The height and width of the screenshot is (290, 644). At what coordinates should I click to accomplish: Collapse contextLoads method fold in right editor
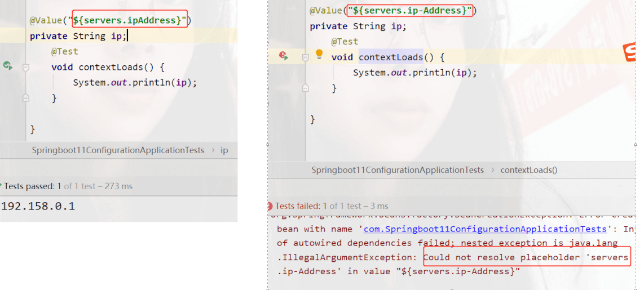pyautogui.click(x=305, y=58)
